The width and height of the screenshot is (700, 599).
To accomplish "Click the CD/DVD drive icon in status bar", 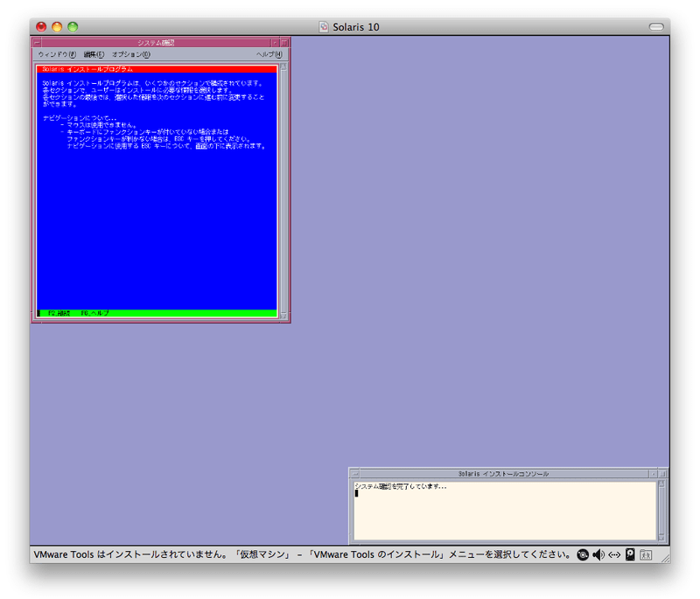I will pos(583,554).
